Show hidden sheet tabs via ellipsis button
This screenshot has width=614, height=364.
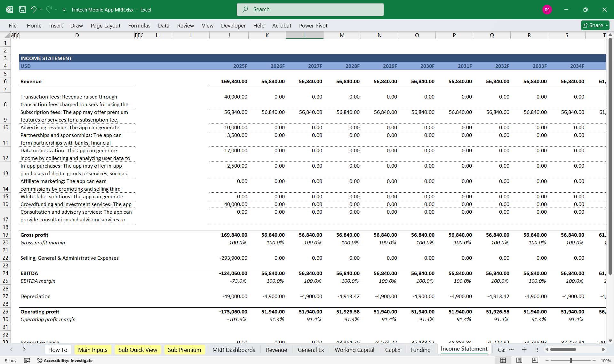pos(511,350)
